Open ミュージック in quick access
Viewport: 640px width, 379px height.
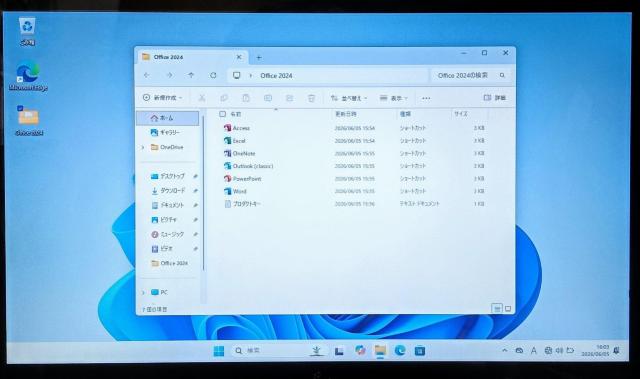167,234
